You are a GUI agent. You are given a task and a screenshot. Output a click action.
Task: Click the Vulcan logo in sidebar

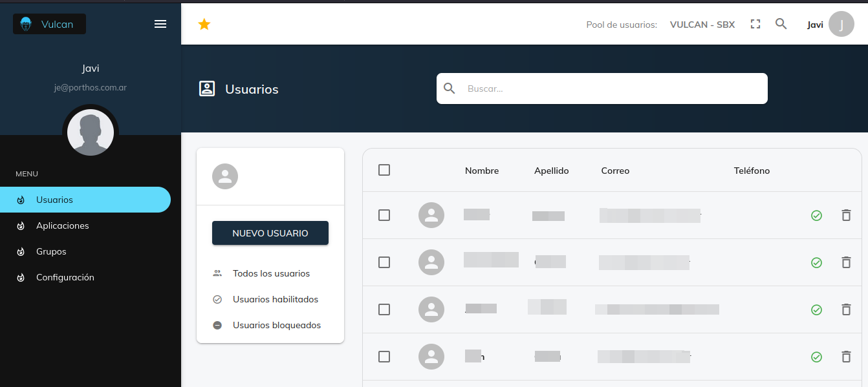pos(49,25)
